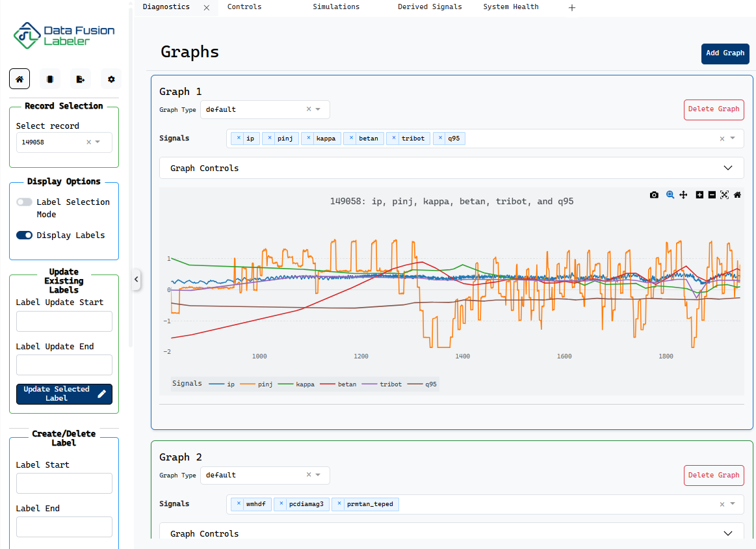The image size is (756, 549).
Task: Open the Graph Type dropdown for Graph 1
Action: [318, 109]
